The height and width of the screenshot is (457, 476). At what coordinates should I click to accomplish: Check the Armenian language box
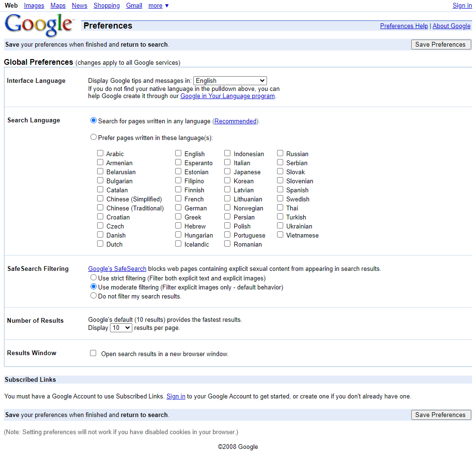(100, 162)
